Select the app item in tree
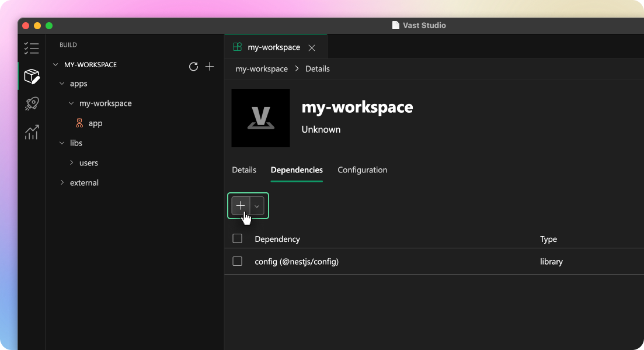Screen dimensions: 644x350 tap(95, 123)
